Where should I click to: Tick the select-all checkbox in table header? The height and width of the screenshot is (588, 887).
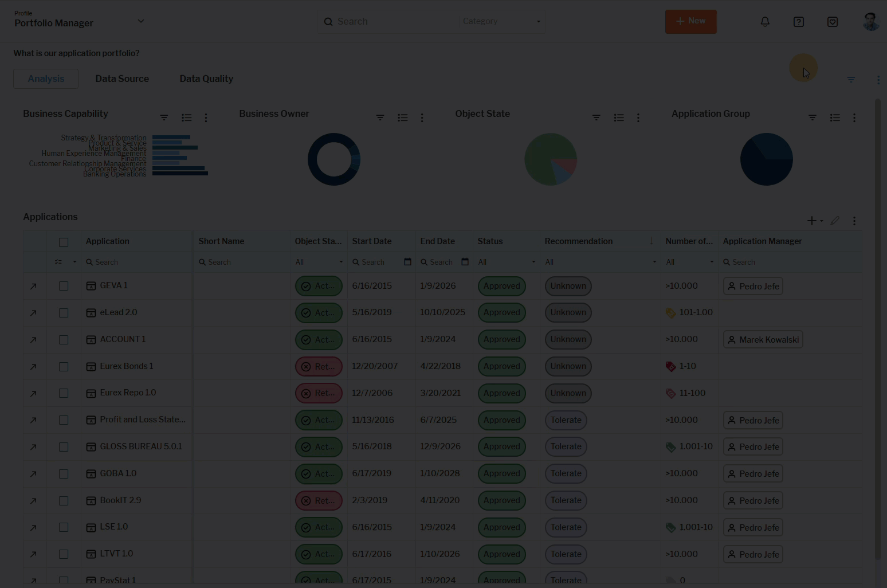[x=64, y=242]
